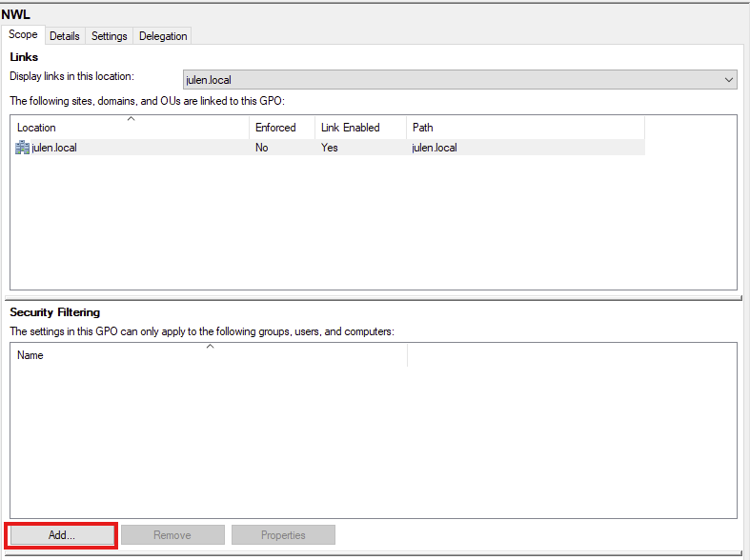
Task: Sort links by Enforced column header
Action: tap(275, 128)
